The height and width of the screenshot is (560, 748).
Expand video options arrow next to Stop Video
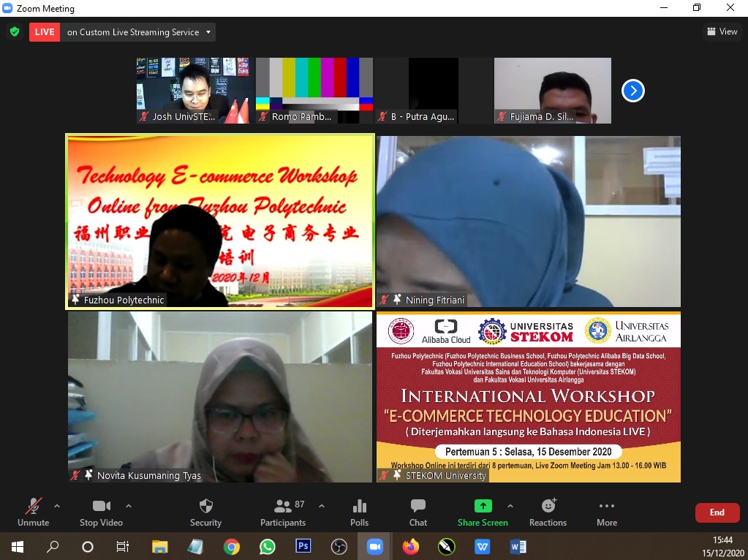[129, 506]
